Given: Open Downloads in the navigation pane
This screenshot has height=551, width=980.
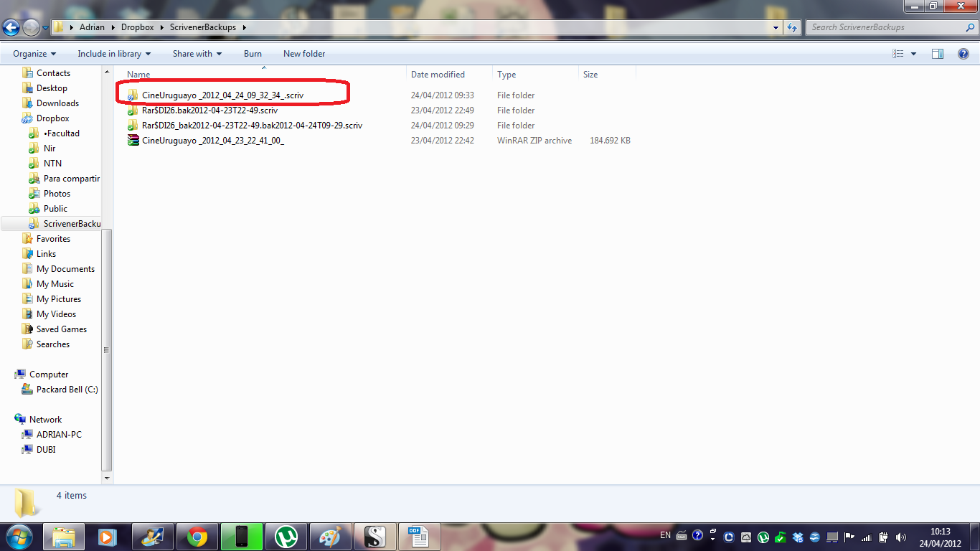Looking at the screenshot, I should click(x=57, y=103).
